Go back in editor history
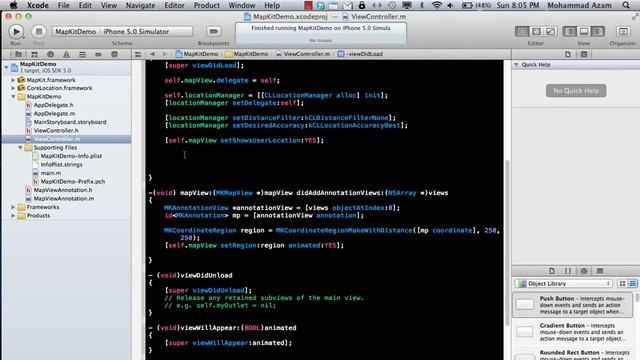Screen dimensions: 640x360 click(x=152, y=54)
